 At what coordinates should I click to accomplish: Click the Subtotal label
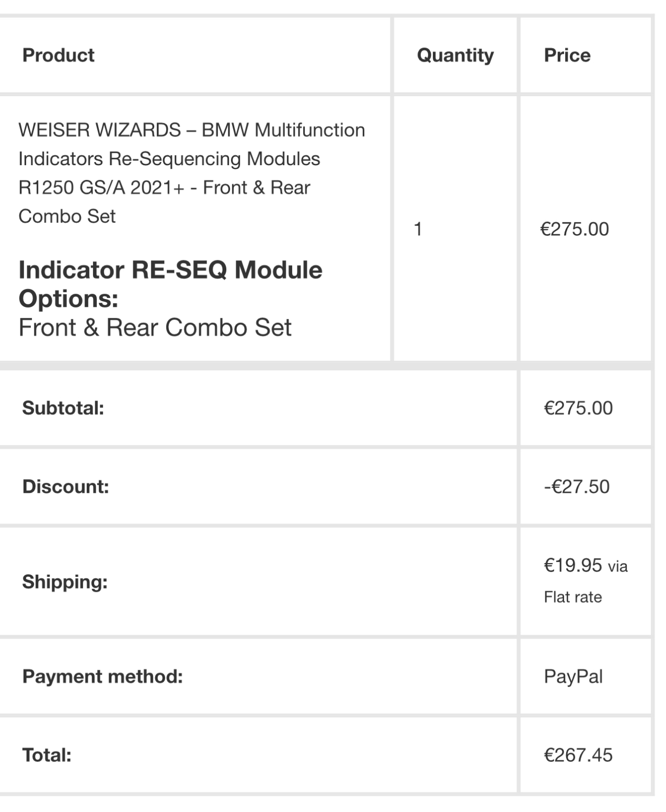[63, 408]
